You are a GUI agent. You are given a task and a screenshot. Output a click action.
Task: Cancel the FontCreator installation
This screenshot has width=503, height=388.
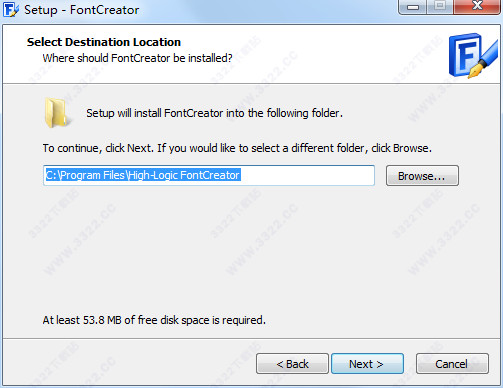point(452,364)
